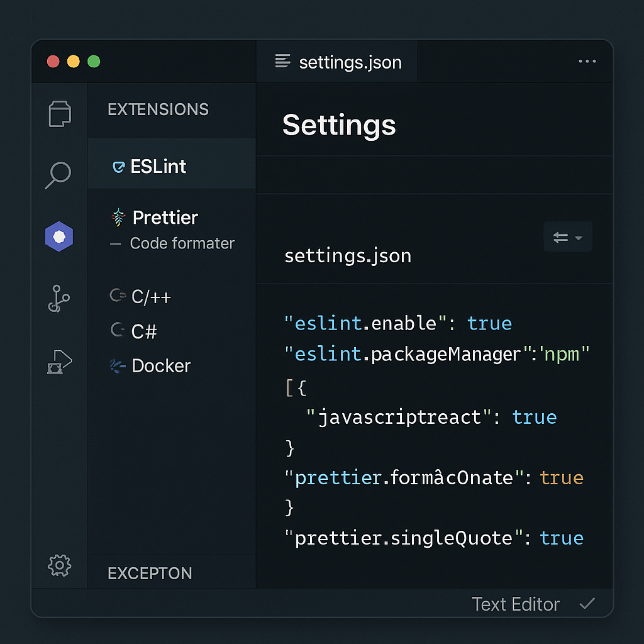Toggle the Text Editor checkmark
The height and width of the screenshot is (644, 644).
pyautogui.click(x=587, y=604)
